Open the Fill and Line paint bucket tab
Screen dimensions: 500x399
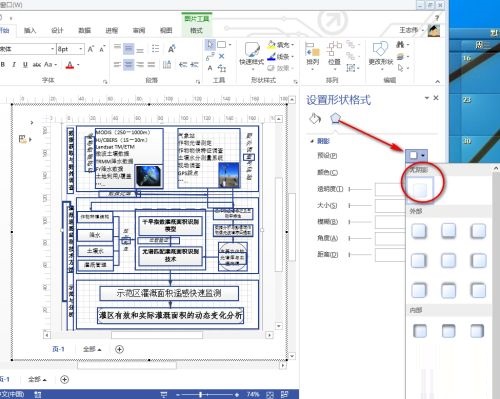315,118
